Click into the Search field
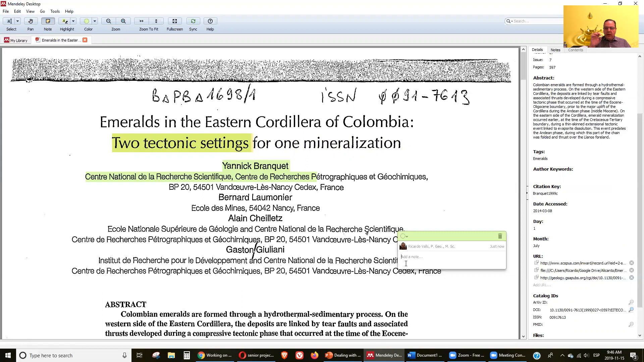Image resolution: width=644 pixels, height=362 pixels. coord(538,21)
